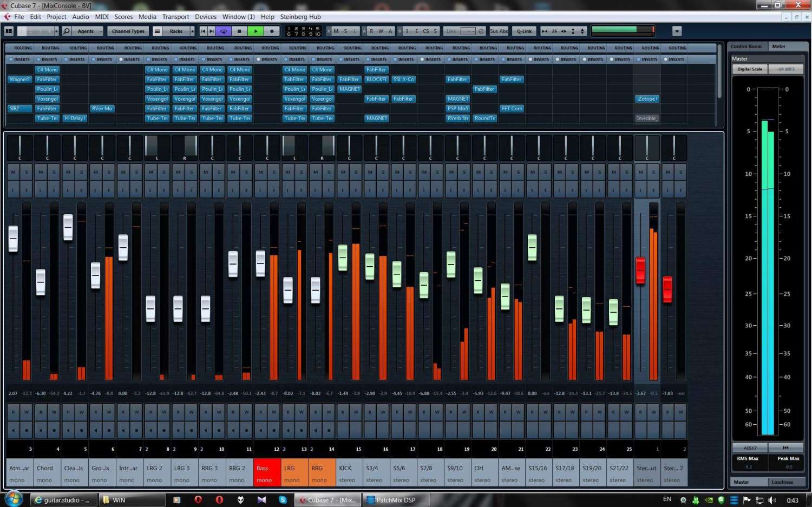Mute the OH channel
Viewport: 812px width, 507px height.
point(478,173)
